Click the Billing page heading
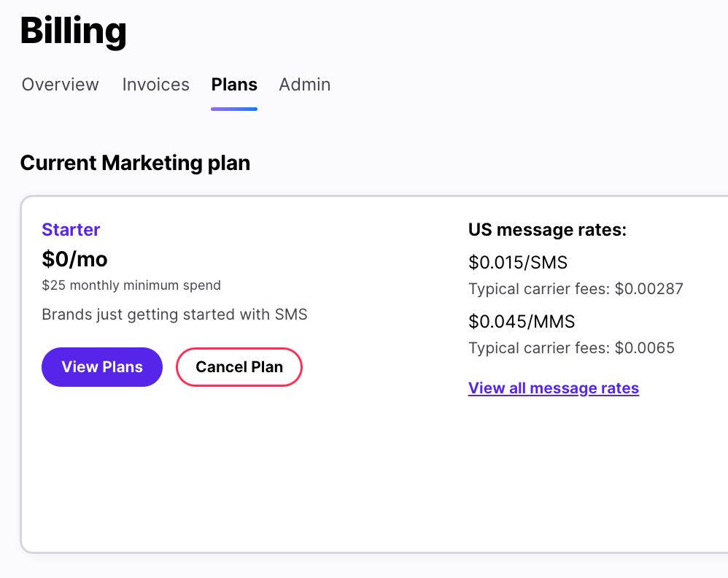This screenshot has height=578, width=728. click(73, 31)
